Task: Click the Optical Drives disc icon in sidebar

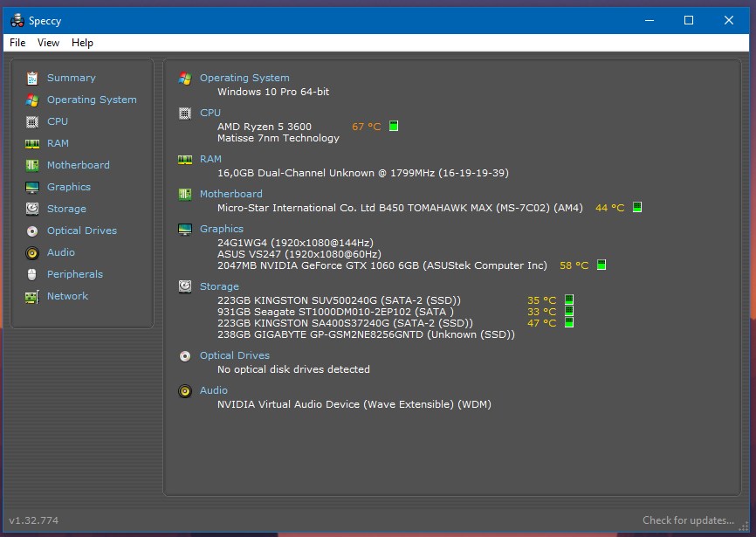Action: pyautogui.click(x=32, y=231)
